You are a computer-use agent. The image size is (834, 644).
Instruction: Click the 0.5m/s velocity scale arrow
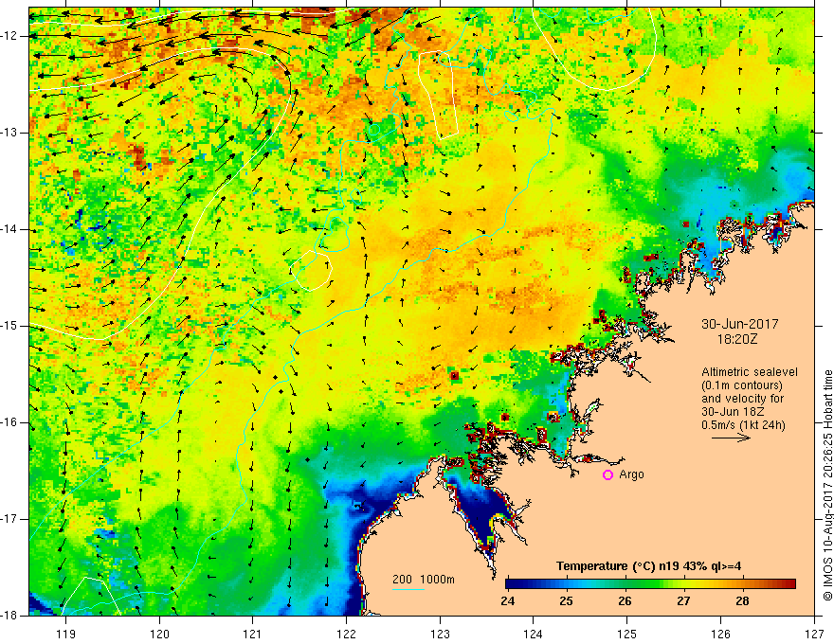pyautogui.click(x=731, y=438)
